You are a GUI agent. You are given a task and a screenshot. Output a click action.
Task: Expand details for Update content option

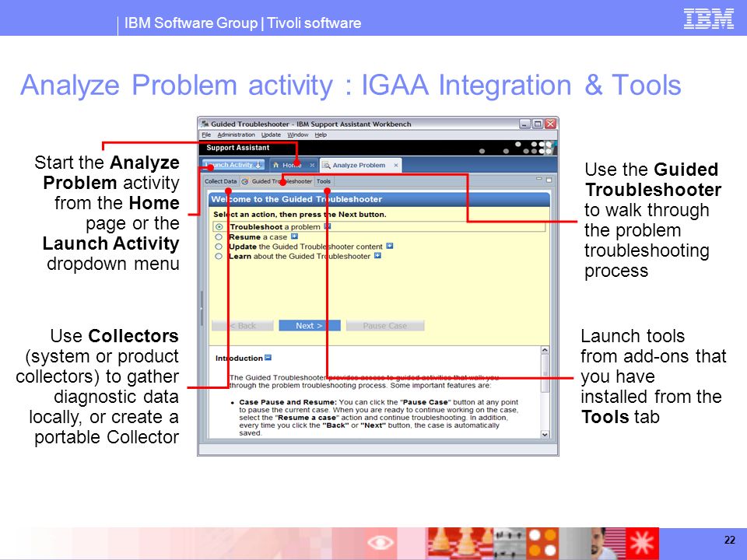pyautogui.click(x=390, y=246)
